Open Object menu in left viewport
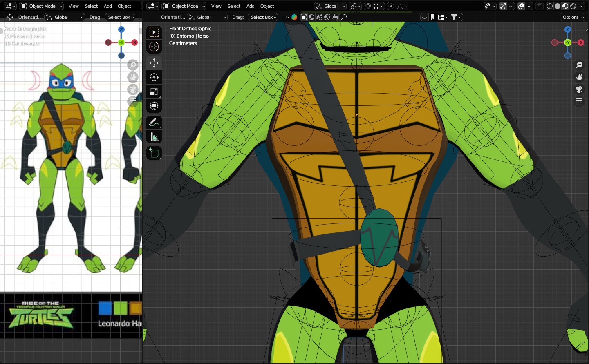This screenshot has height=364, width=589. pos(125,6)
